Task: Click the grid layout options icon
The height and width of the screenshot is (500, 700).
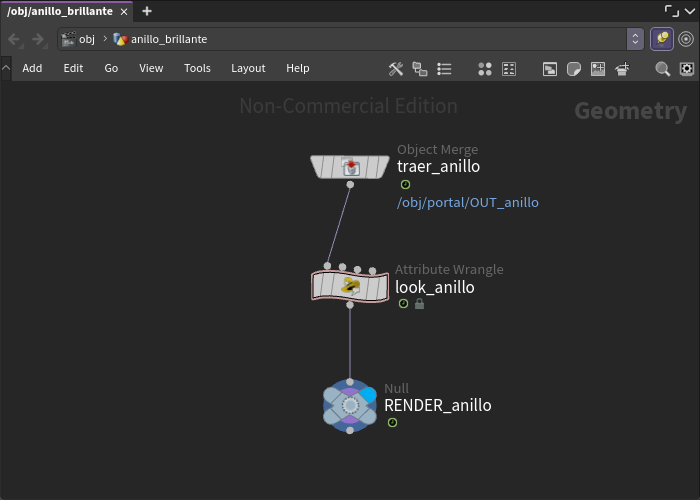Action: (x=509, y=69)
